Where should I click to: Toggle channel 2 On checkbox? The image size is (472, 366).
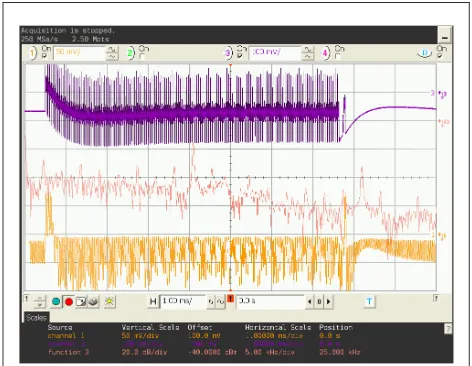[x=142, y=57]
